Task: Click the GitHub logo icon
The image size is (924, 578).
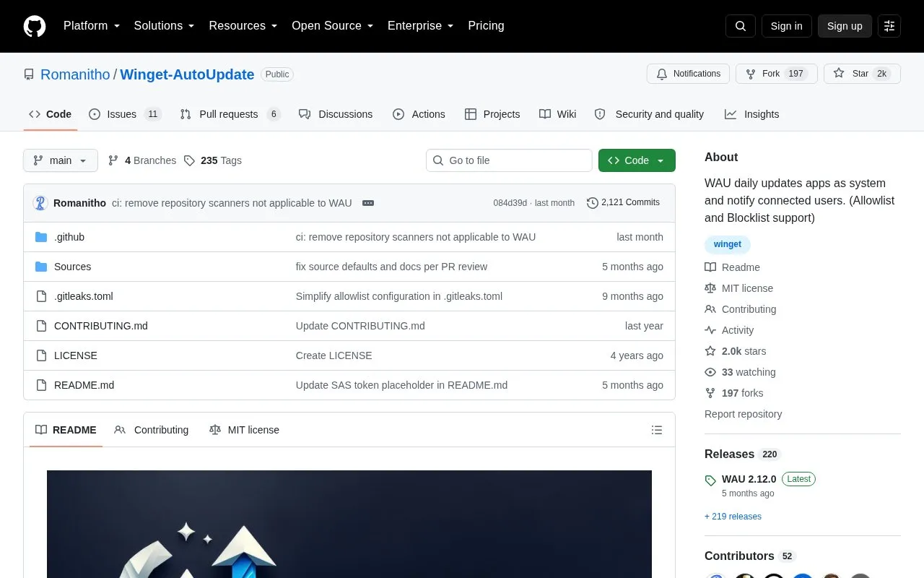Action: tap(35, 26)
